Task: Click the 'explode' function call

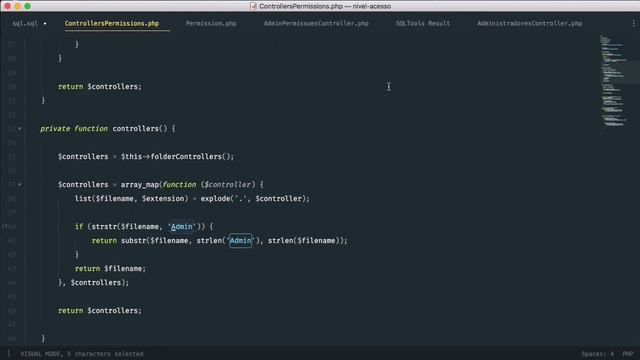Action: pyautogui.click(x=216, y=199)
